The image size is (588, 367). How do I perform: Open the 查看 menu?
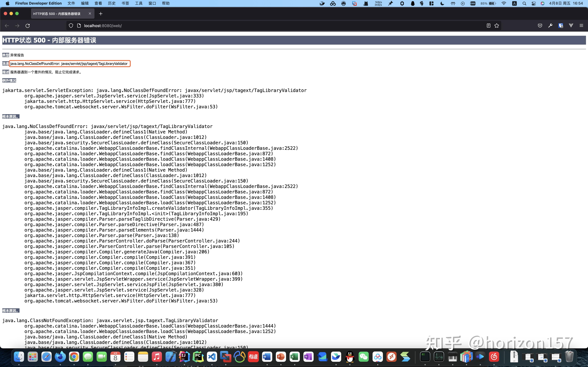(x=98, y=3)
